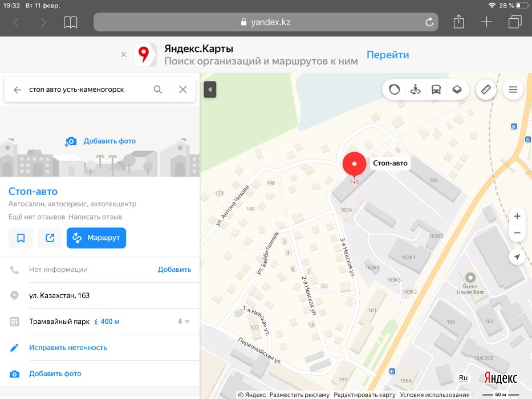The image size is (532, 399).
Task: Switch map language via Ru
Action: tap(463, 378)
